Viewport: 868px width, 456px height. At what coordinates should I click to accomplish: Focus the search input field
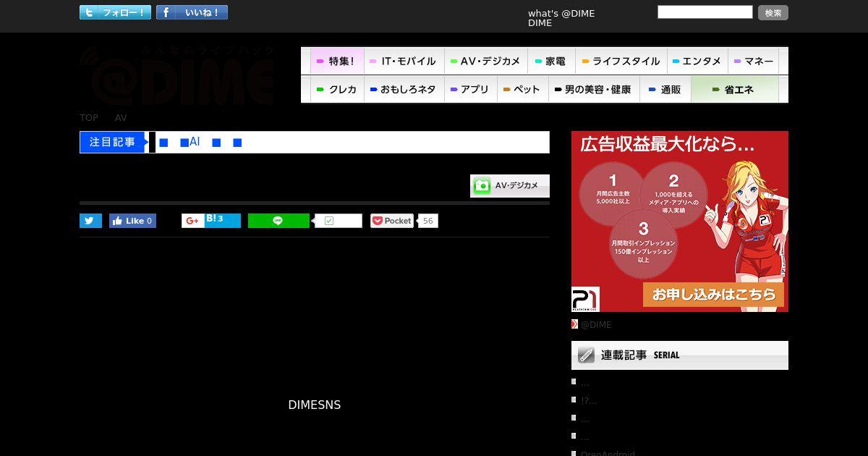coord(705,12)
